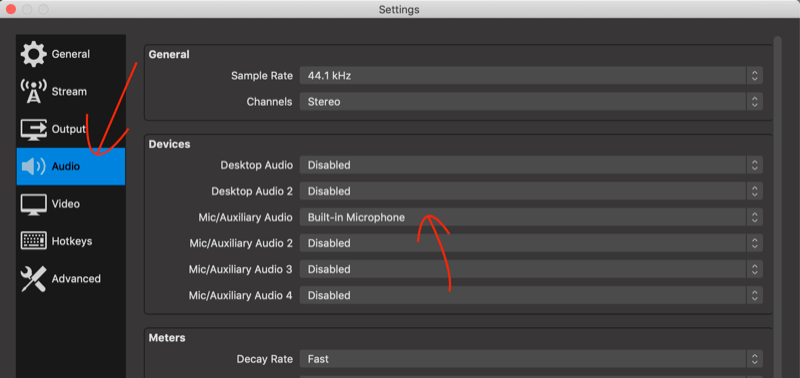Screen dimensions: 800x378
Task: Click the Mic/Auxiliary Audio 3 label
Action: 241,269
